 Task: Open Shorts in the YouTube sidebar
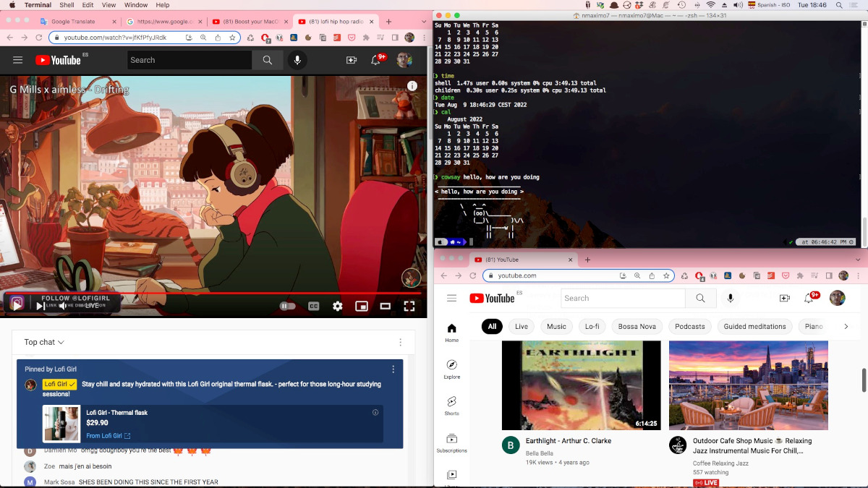click(451, 406)
